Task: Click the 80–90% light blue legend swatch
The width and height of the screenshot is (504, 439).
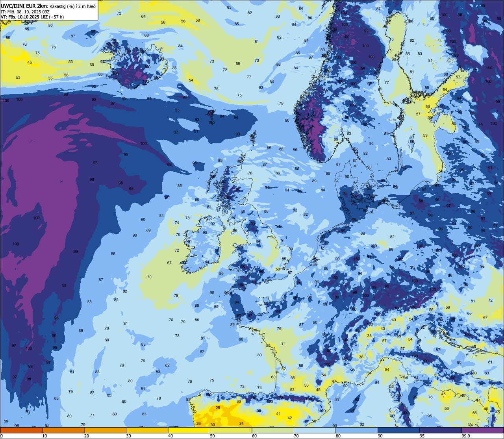Action: click(357, 430)
